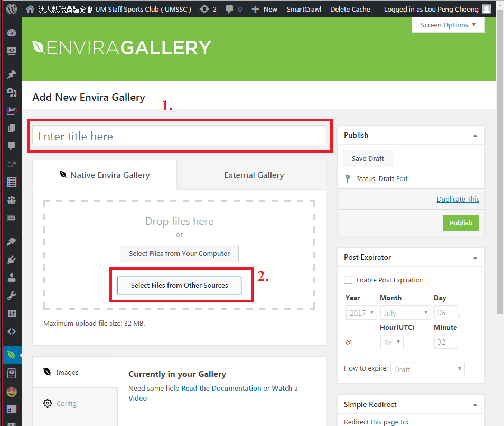
Task: Open Media via camera-and-music sidebar icon
Action: click(12, 92)
